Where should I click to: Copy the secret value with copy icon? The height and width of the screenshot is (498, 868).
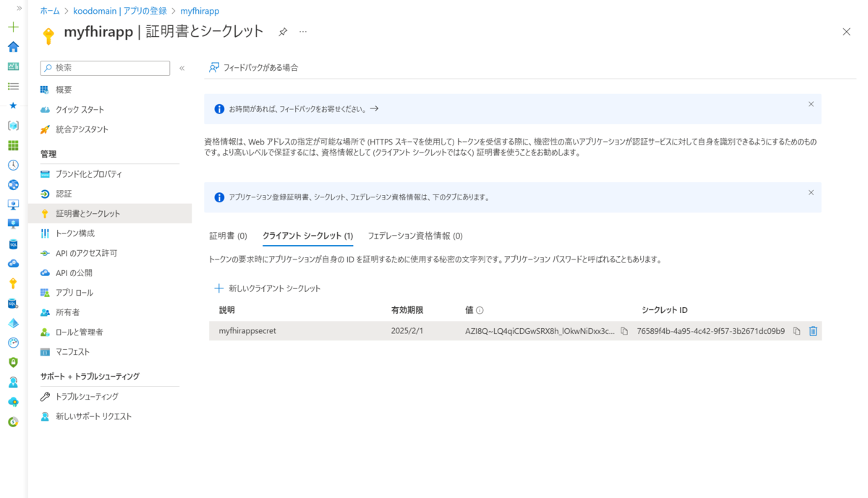pyautogui.click(x=624, y=331)
